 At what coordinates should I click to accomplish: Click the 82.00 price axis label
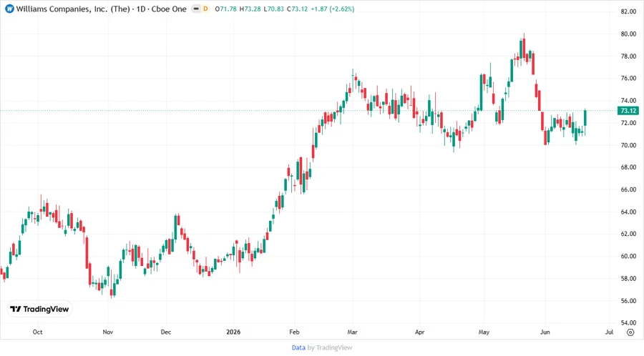(628, 11)
